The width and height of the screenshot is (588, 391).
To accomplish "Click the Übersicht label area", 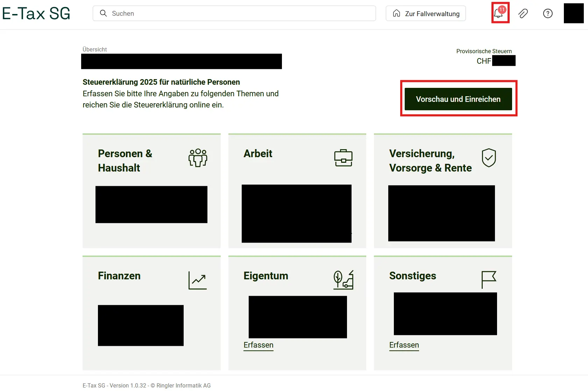I will 94,49.
